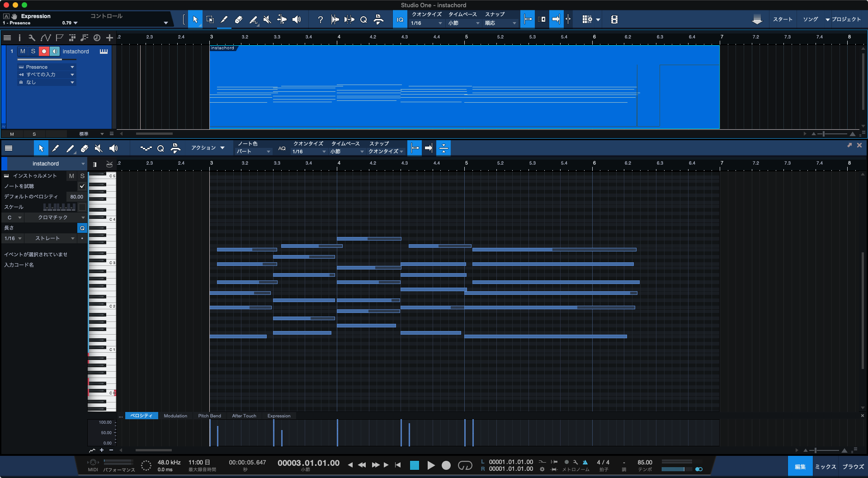Select the Paint tool in top toolbar
The height and width of the screenshot is (478, 868).
253,19
